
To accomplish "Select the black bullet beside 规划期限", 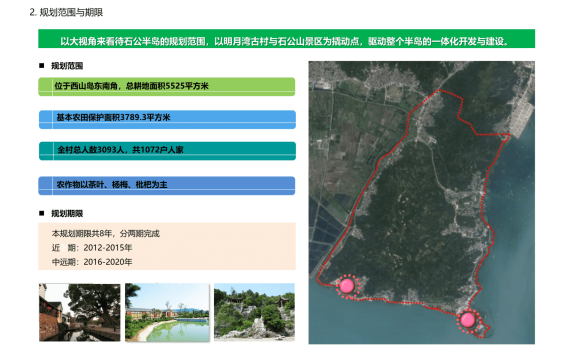I will 41,213.
